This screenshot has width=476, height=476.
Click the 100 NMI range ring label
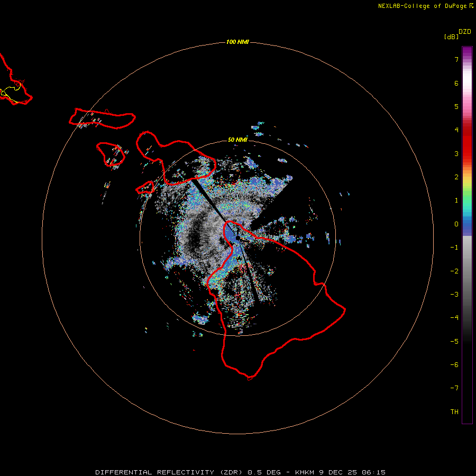(237, 42)
